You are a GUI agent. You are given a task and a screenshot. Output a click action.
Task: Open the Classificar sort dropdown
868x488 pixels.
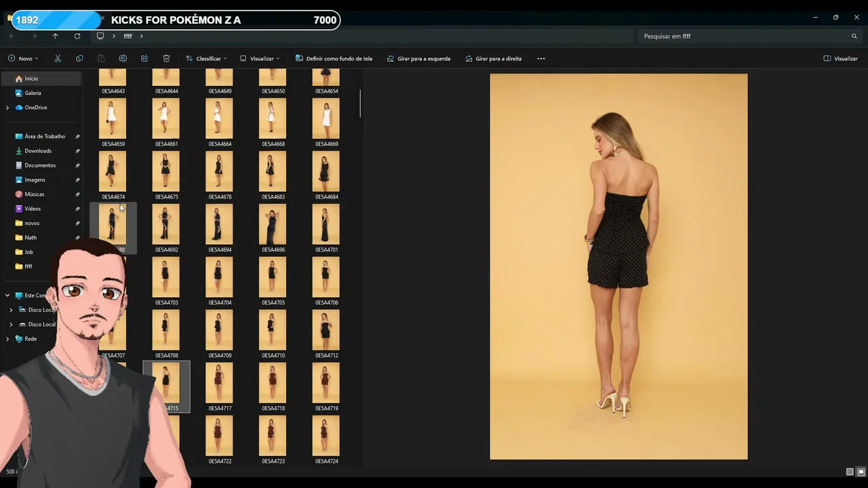[206, 58]
